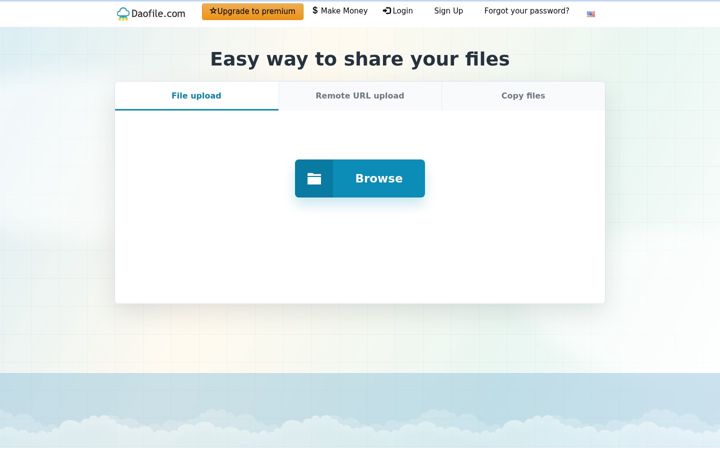Click the Daofile.com cloud logo icon
The width and height of the screenshot is (720, 450).
click(123, 14)
